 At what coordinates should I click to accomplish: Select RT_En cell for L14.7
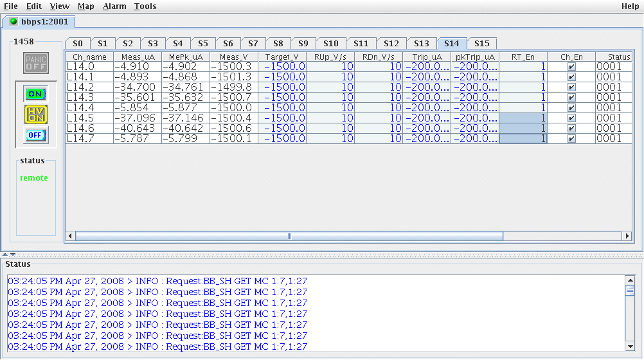pyautogui.click(x=523, y=138)
